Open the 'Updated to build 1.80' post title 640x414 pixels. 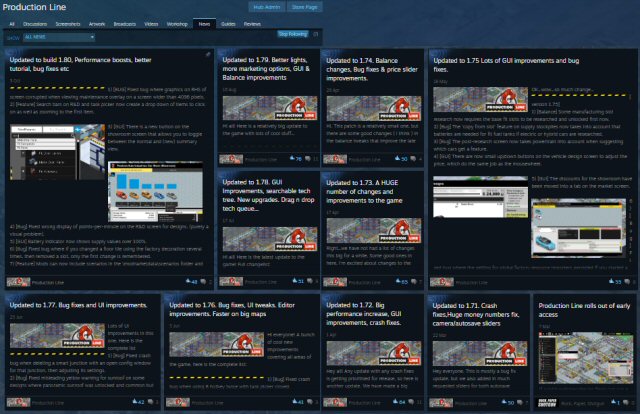[x=80, y=64]
